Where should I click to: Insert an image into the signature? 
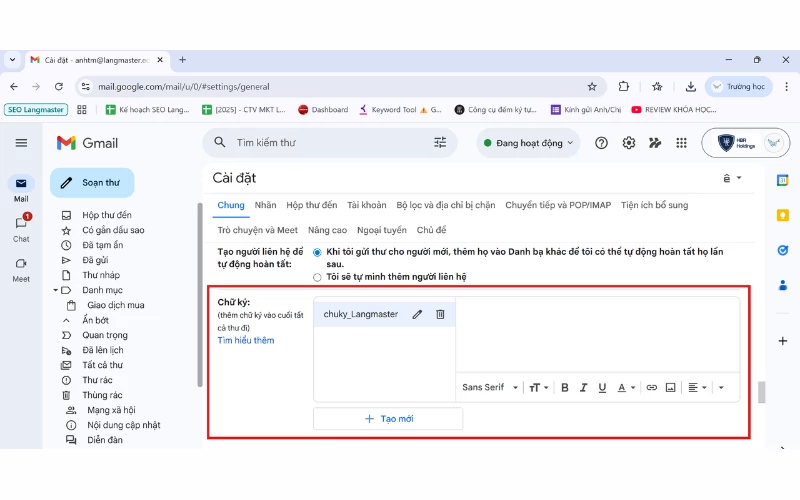pyautogui.click(x=671, y=387)
